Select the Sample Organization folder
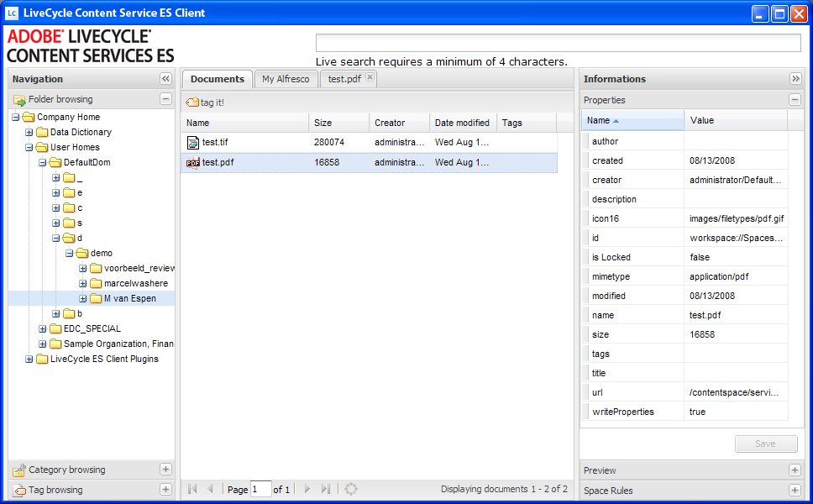 [x=118, y=344]
